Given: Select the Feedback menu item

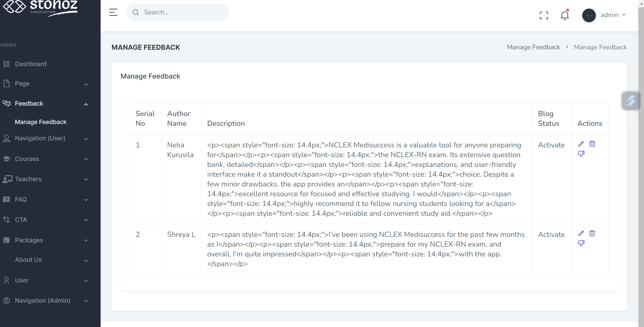Looking at the screenshot, I should [29, 104].
